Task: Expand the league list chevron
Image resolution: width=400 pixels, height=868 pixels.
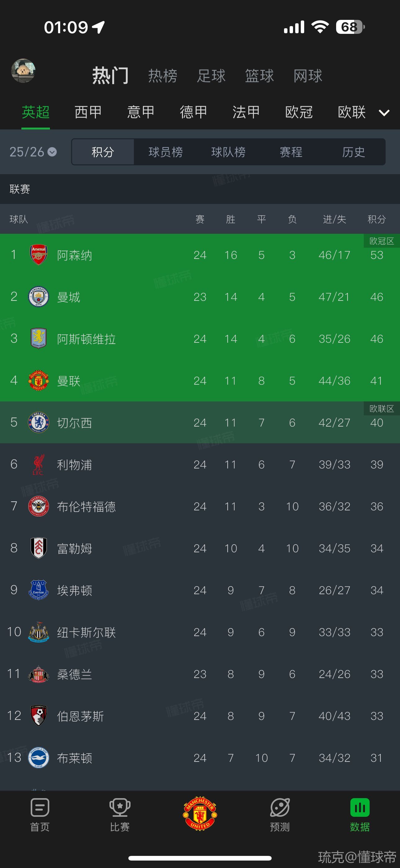Action: [x=384, y=113]
